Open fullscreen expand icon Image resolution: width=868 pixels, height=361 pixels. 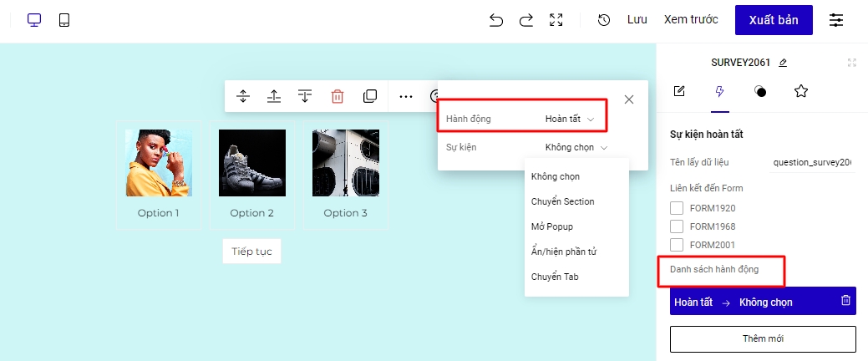coord(556,20)
